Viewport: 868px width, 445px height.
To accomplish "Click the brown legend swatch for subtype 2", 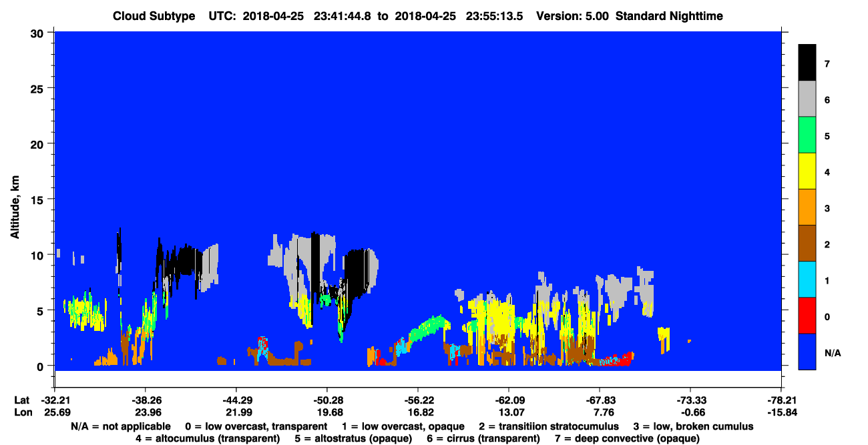I will pos(807,243).
